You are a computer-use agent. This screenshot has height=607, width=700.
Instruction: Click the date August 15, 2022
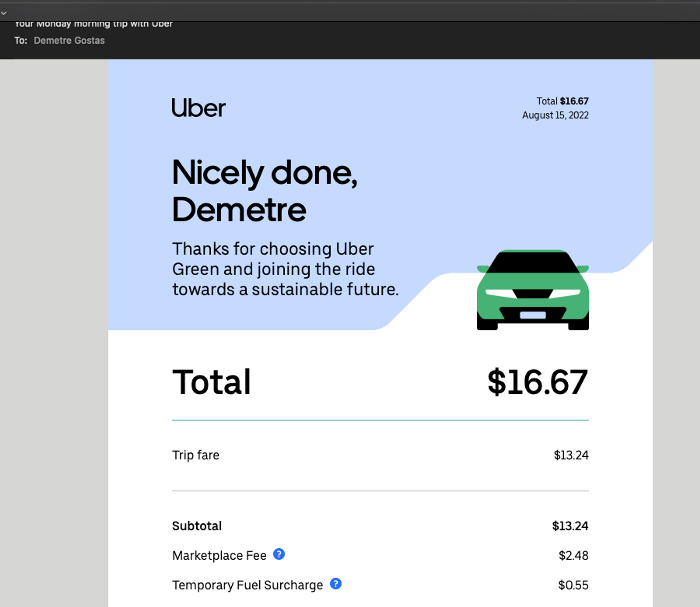click(555, 115)
